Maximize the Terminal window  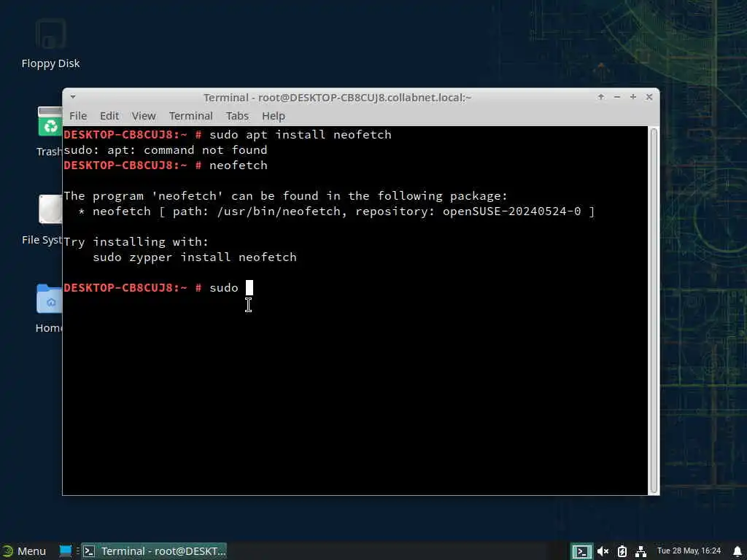(x=632, y=97)
